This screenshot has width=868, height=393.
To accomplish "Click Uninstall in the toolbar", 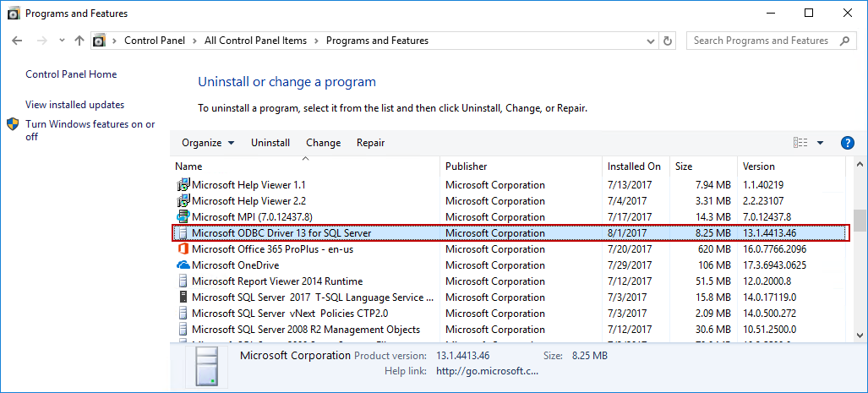I will [270, 143].
